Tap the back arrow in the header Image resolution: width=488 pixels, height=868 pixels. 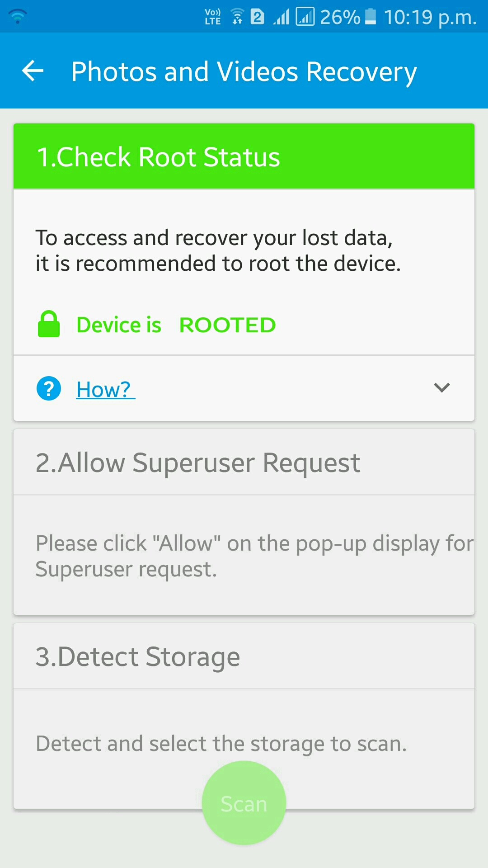pyautogui.click(x=33, y=71)
